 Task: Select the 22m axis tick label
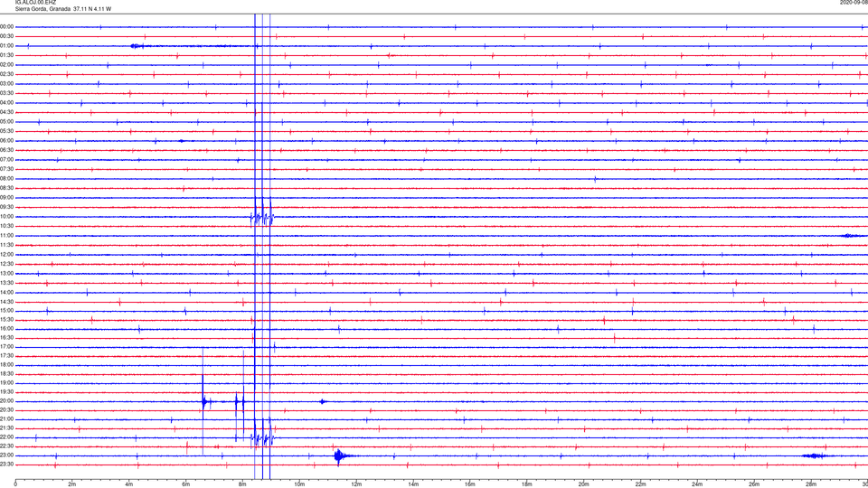point(640,484)
